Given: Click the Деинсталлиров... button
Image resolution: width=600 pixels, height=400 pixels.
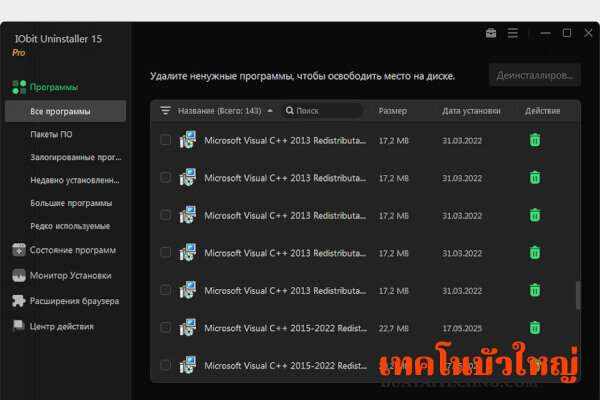Looking at the screenshot, I should tap(535, 75).
